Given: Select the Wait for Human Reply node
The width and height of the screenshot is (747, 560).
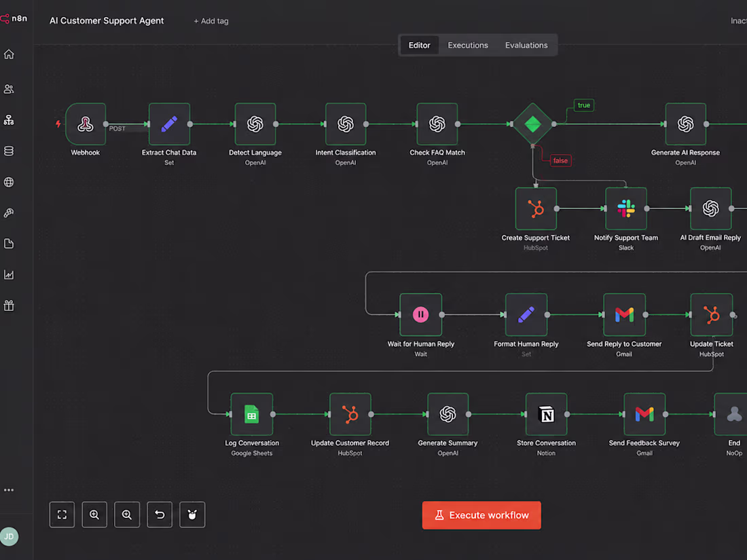Looking at the screenshot, I should tap(421, 315).
